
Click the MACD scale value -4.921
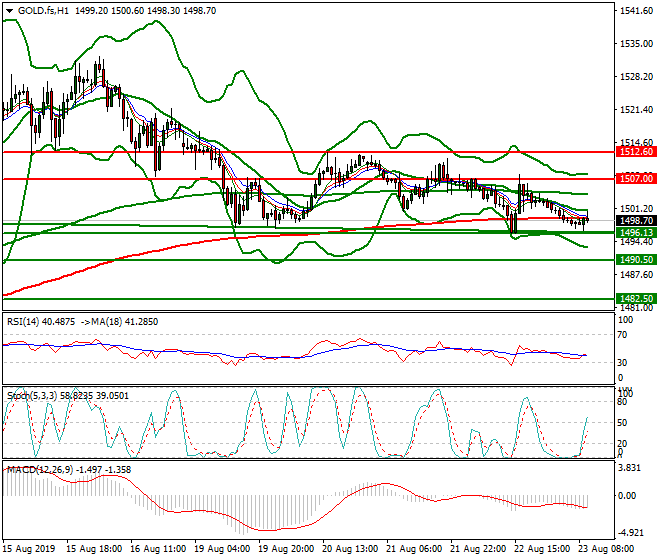[x=630, y=533]
